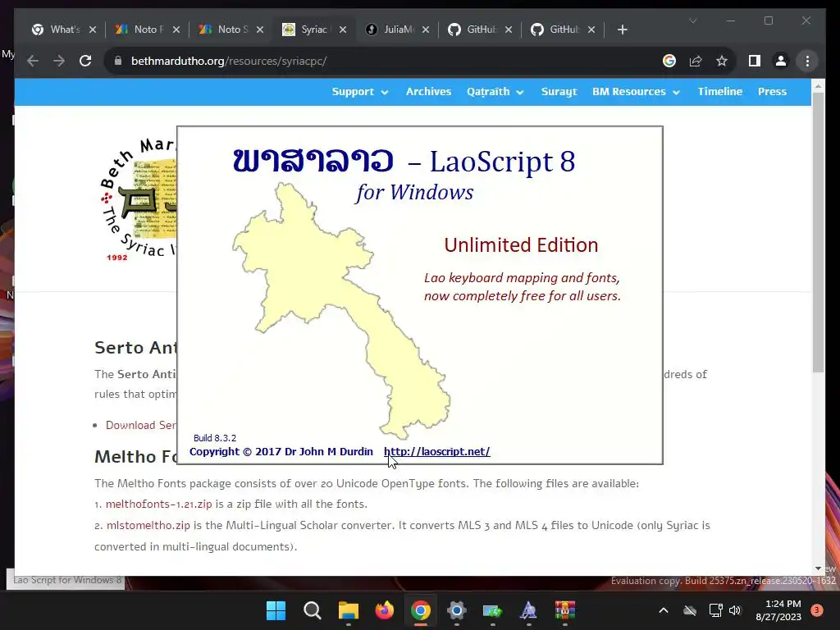Open the Windows Start menu
Screen dimensions: 840x630
276,610
